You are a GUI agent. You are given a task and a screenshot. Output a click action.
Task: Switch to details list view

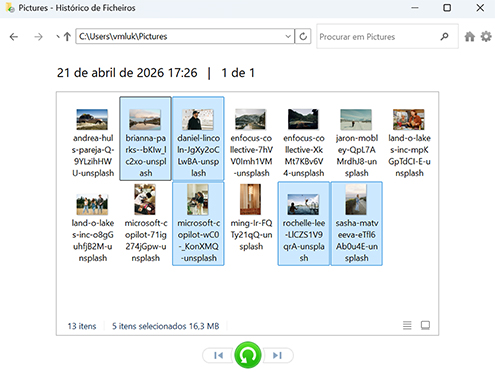407,325
